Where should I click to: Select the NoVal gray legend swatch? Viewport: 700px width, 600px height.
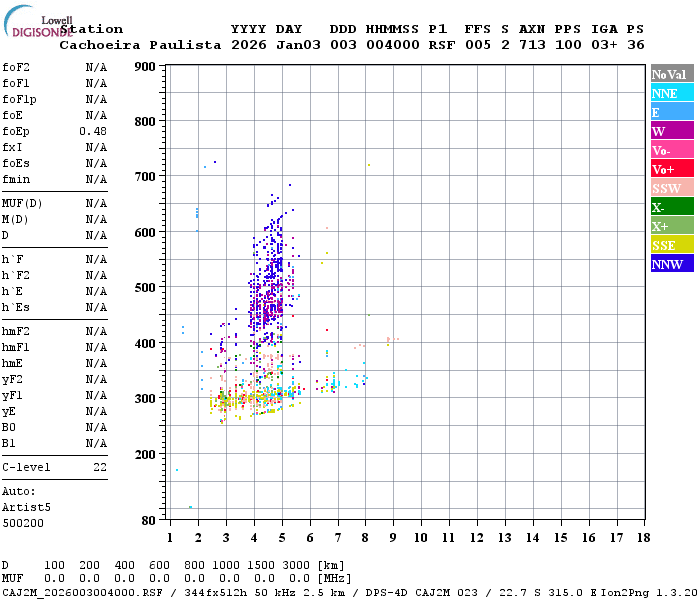(x=672, y=74)
